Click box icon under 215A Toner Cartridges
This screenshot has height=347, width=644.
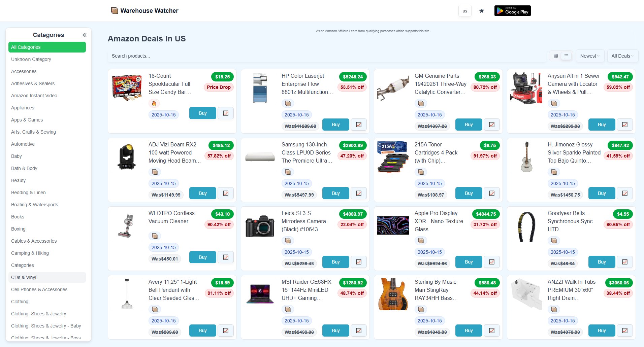(x=421, y=172)
